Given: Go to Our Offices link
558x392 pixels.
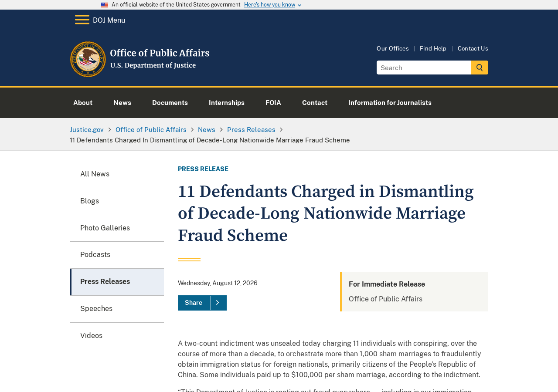Looking at the screenshot, I should coord(393,48).
